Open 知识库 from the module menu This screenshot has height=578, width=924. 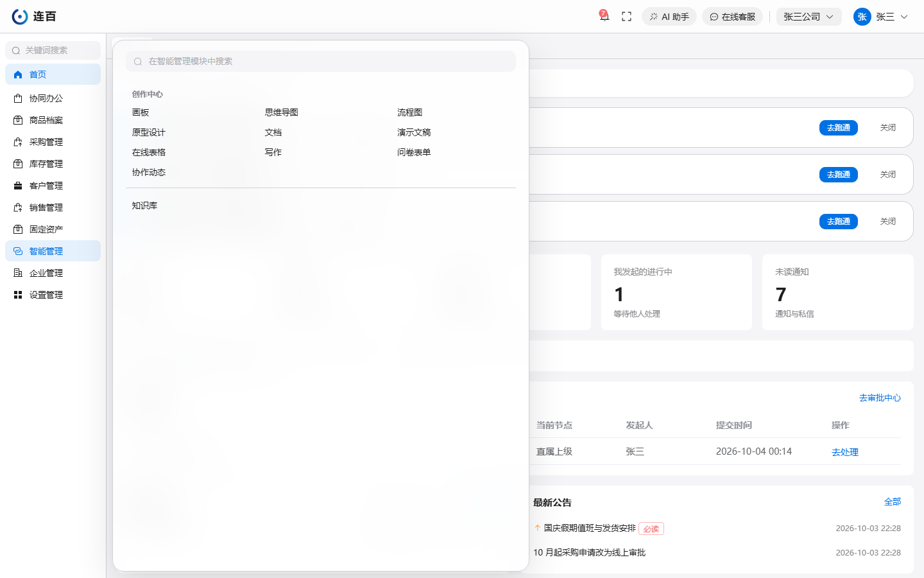click(x=144, y=206)
